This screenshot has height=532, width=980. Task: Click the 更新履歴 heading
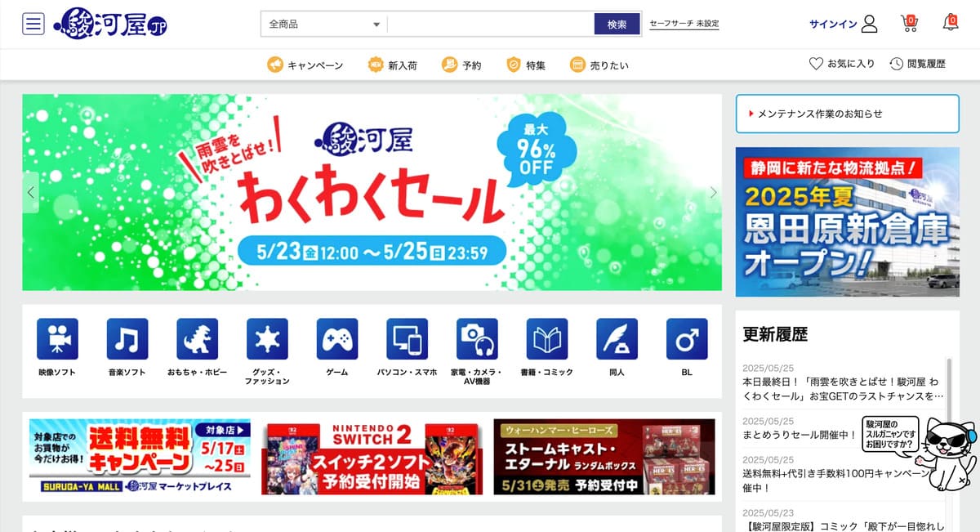775,333
